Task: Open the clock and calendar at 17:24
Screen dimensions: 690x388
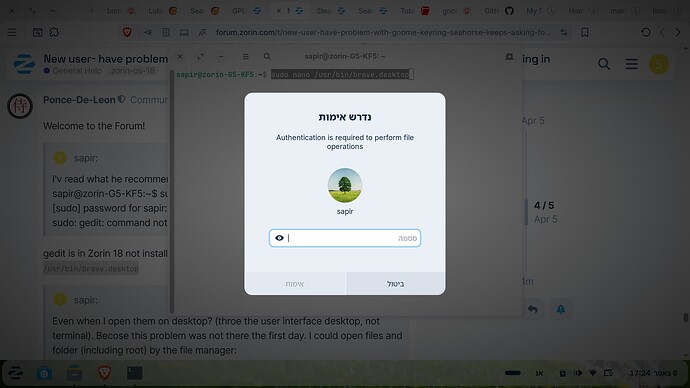Action: (653, 373)
